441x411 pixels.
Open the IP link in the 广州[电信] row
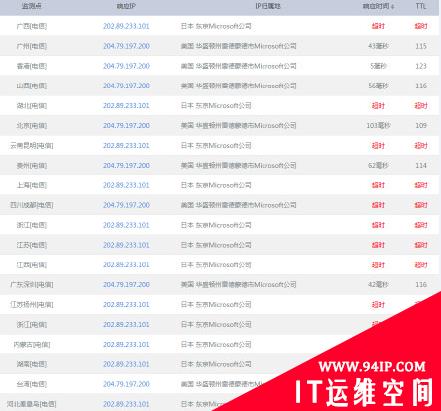(x=126, y=46)
